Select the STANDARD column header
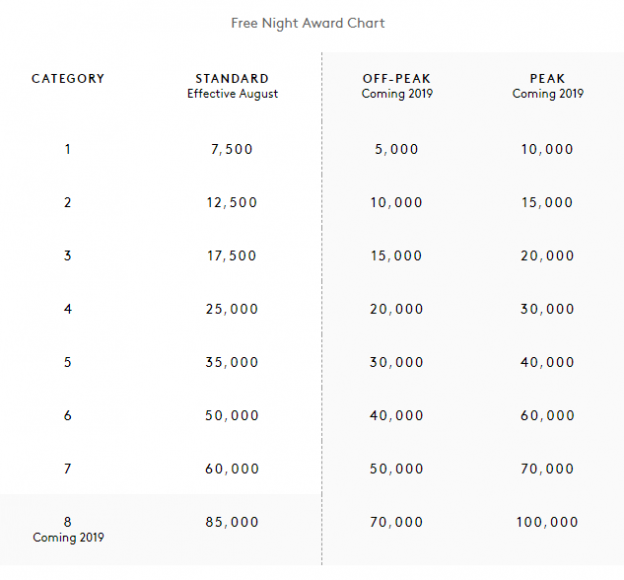624x580 pixels. coord(232,78)
